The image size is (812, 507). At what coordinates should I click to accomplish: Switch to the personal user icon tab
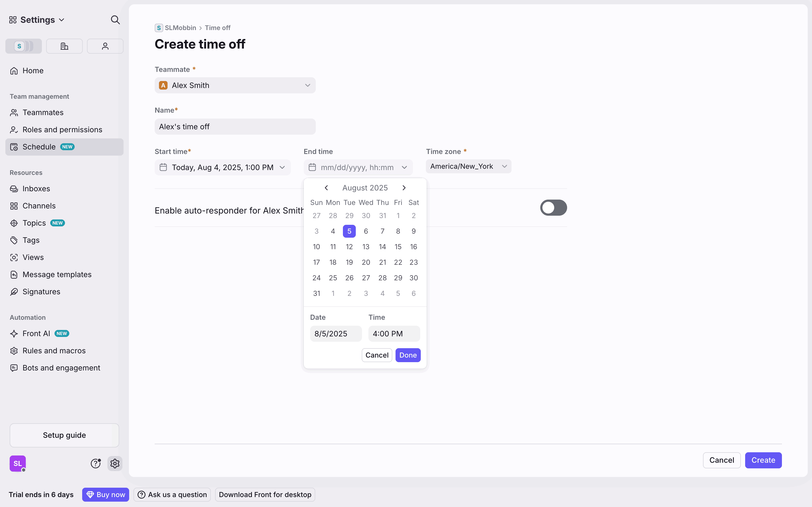[x=105, y=46]
